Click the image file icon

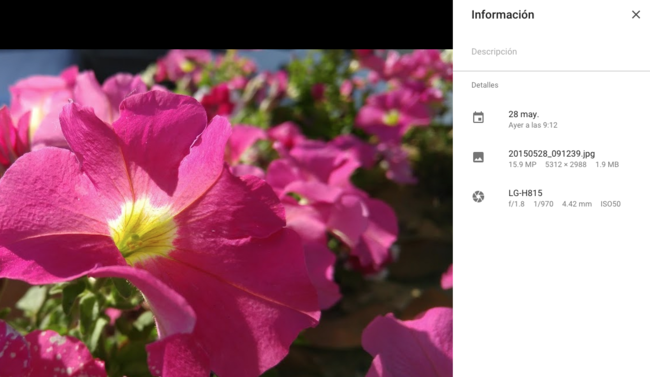(x=478, y=157)
